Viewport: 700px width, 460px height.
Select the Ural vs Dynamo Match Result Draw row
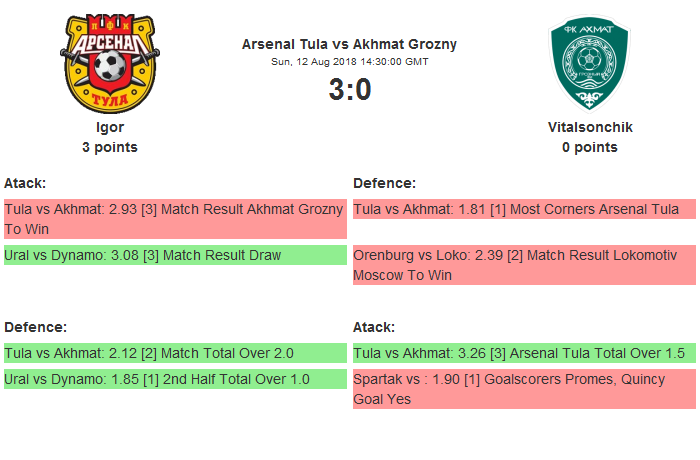pyautogui.click(x=174, y=256)
